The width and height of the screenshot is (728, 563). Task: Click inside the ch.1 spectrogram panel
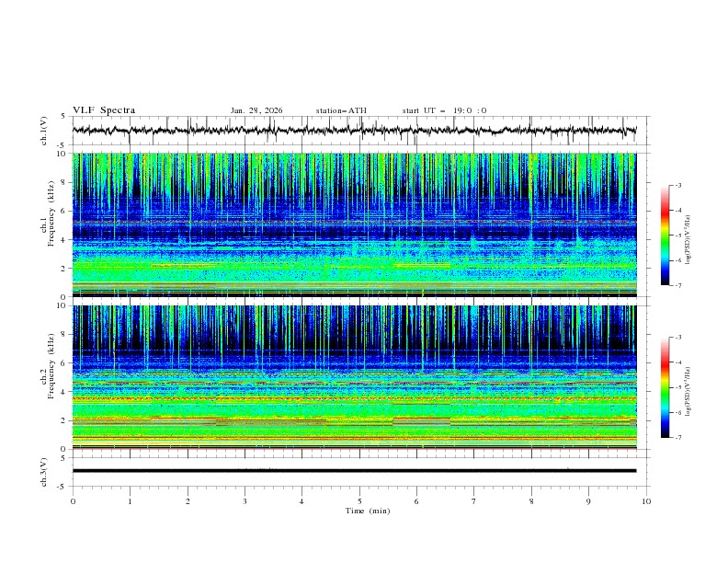[x=354, y=224]
